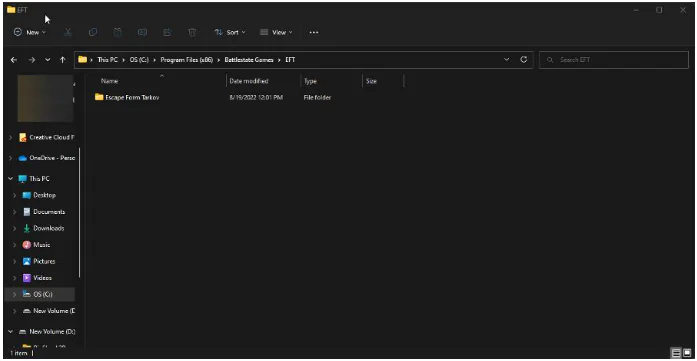
Task: Open the See more ellipsis menu
Action: coord(314,32)
